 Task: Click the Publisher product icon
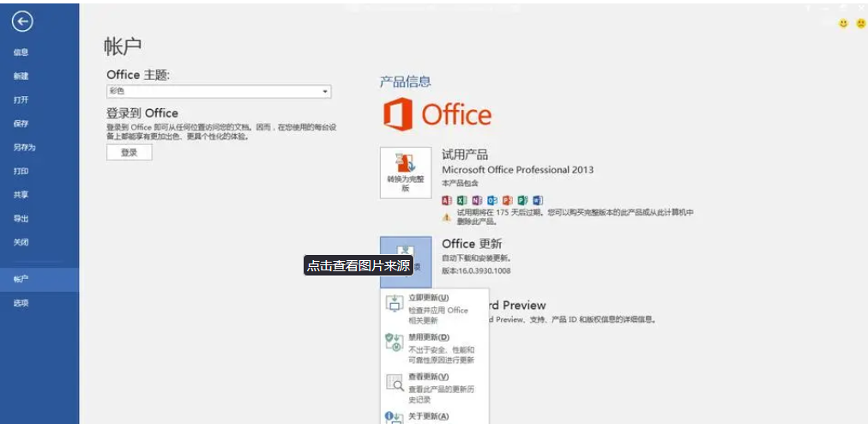[522, 201]
